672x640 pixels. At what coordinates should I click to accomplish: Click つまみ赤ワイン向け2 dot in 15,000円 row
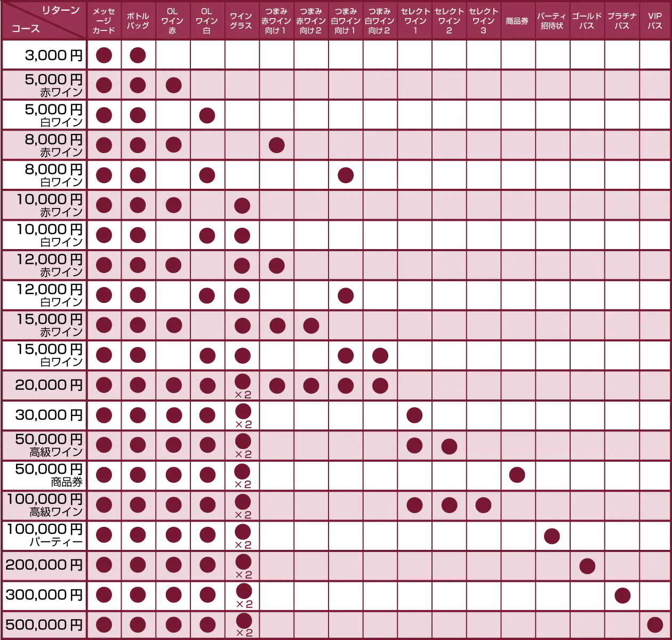[311, 325]
